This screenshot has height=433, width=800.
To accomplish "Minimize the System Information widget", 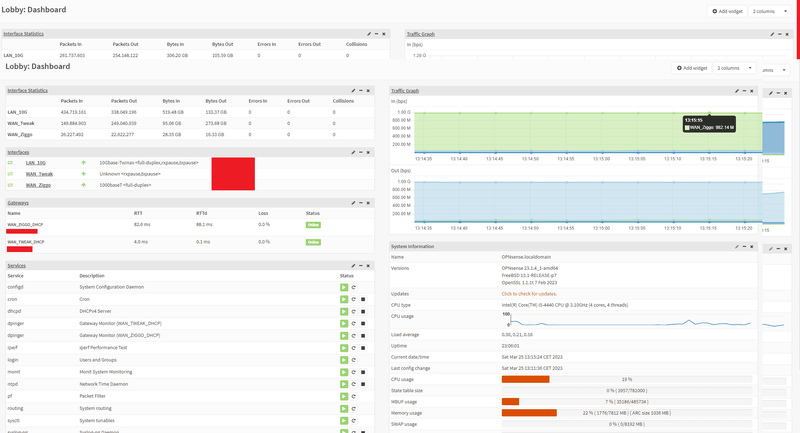I will click(x=744, y=246).
